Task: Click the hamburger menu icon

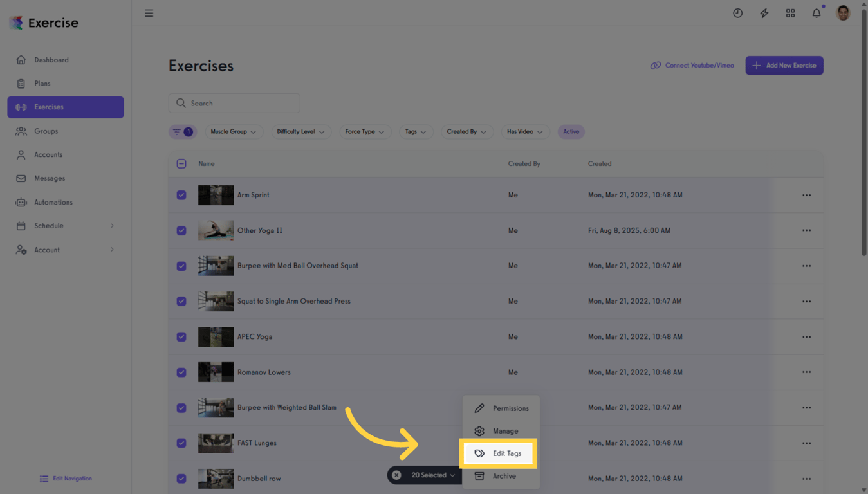Action: 149,13
